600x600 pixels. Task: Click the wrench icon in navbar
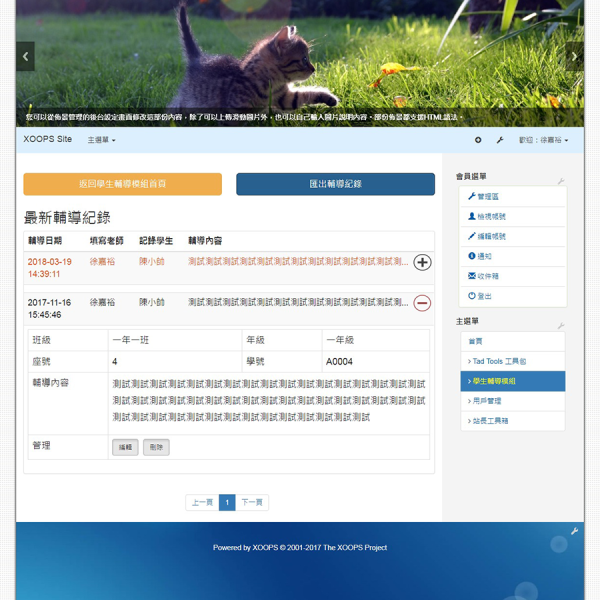pos(500,140)
